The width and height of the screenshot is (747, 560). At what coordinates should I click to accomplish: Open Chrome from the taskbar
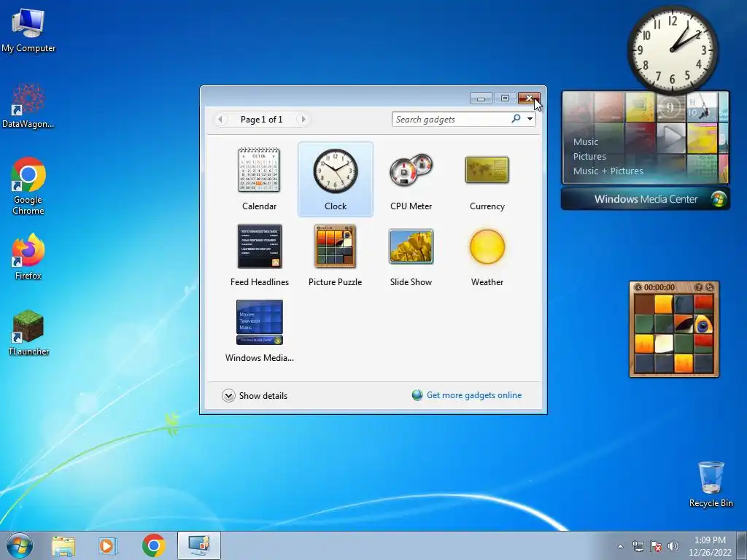pyautogui.click(x=153, y=545)
